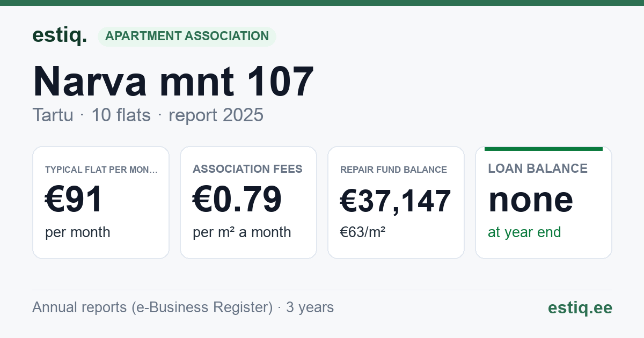The height and width of the screenshot is (338, 644).
Task: Click the Narva mnt 107 heading
Action: click(173, 82)
